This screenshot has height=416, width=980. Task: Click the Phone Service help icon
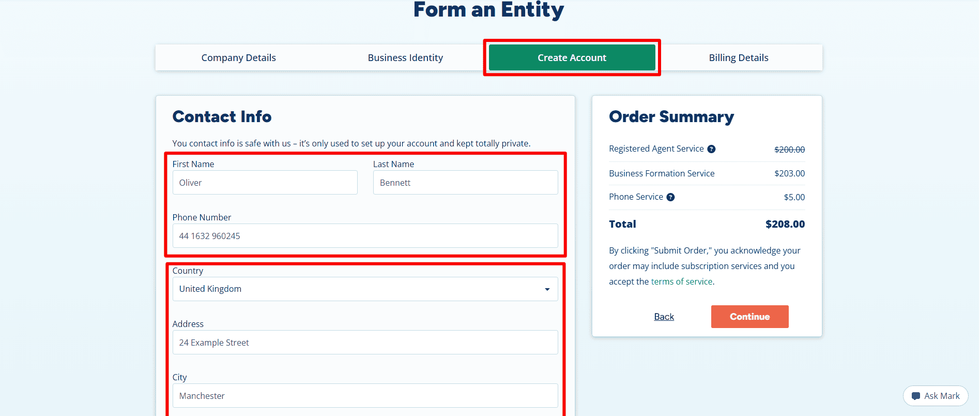[x=670, y=197]
